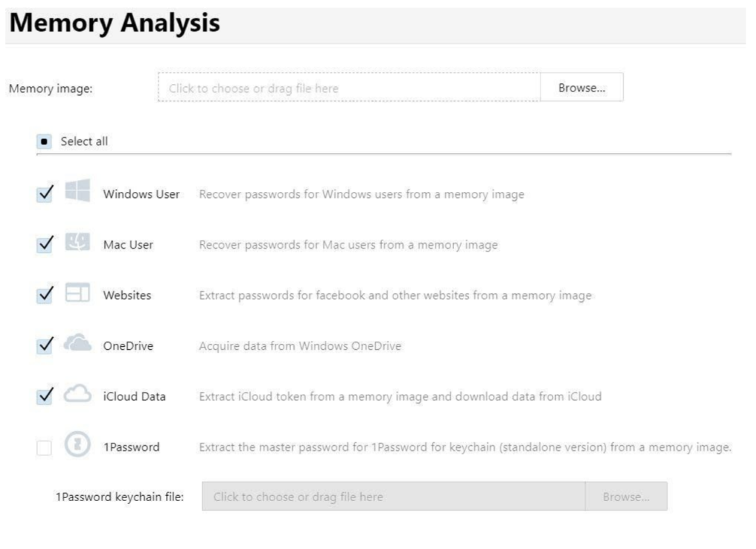
Task: Click Browse for 1Password keychain file
Action: [x=626, y=497]
